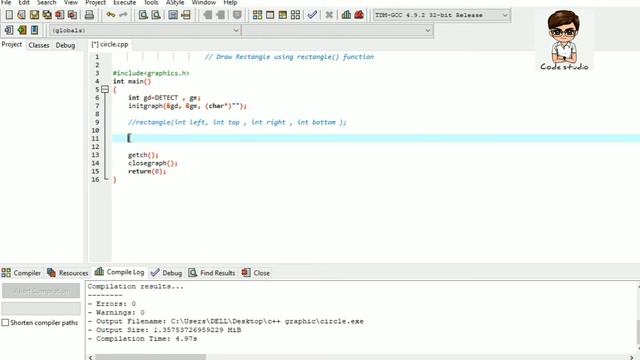Image resolution: width=640 pixels, height=360 pixels.
Task: Click the //rectangle(int left...) comment line
Action: (237, 122)
